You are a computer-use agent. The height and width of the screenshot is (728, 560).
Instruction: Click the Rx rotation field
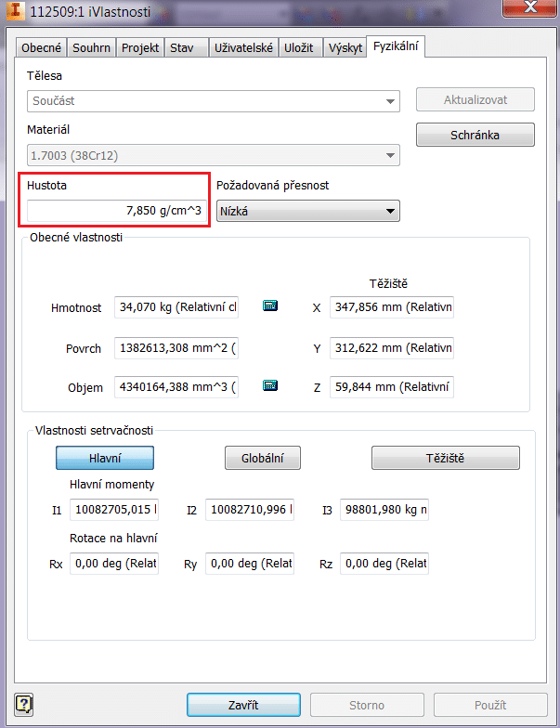point(114,564)
